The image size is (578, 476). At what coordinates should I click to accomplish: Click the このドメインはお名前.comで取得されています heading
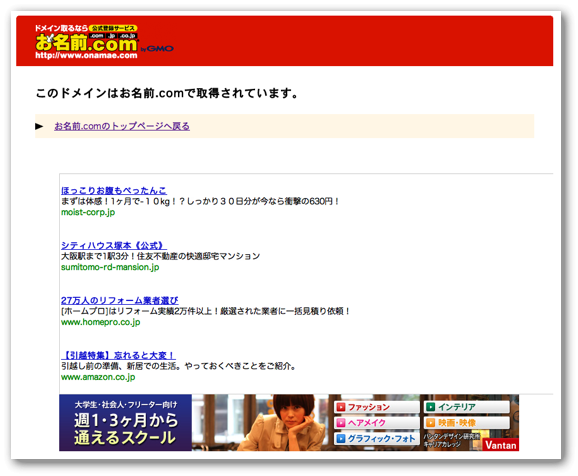(167, 93)
